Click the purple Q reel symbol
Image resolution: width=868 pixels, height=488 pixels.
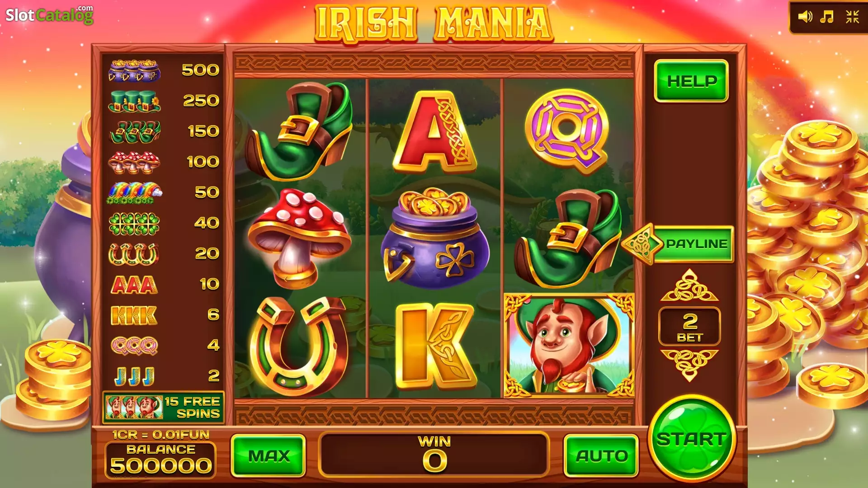point(567,131)
